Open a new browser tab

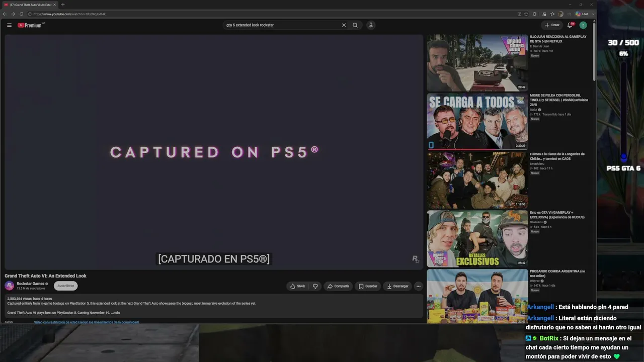[x=63, y=5]
